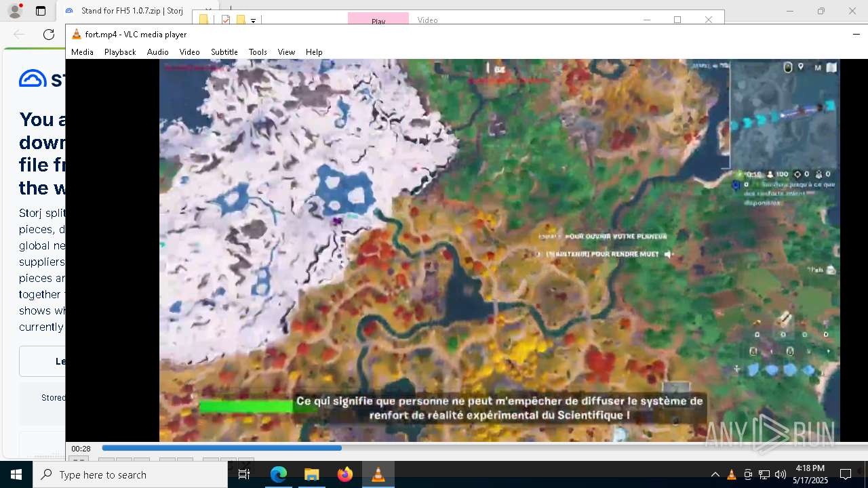Open the Edge profile avatar
The width and height of the screenshot is (868, 488).
pos(14,11)
